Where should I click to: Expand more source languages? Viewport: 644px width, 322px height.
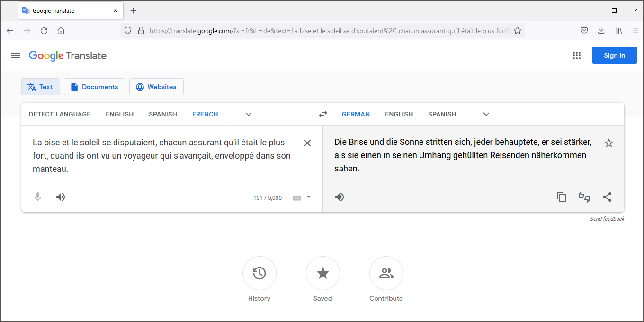(249, 114)
